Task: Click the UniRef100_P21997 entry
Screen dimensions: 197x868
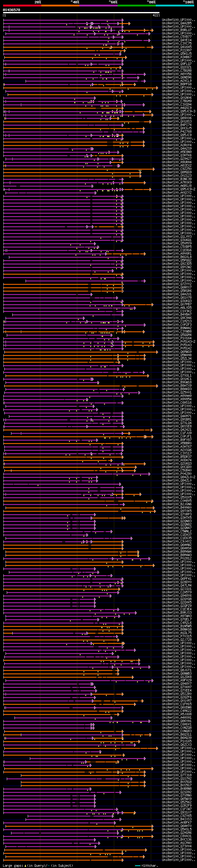Action: pos(176,50)
